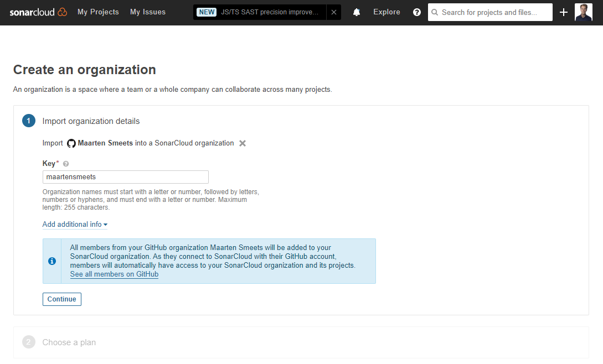Click the Key field help icon
Screen dimensions: 603x364
66,164
